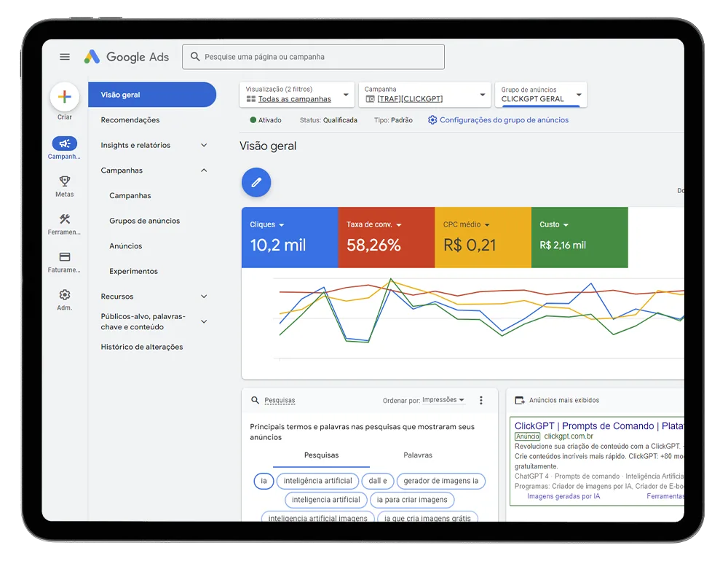The image size is (728, 561).
Task: Open the Faturamento billing icon
Action: tap(65, 257)
